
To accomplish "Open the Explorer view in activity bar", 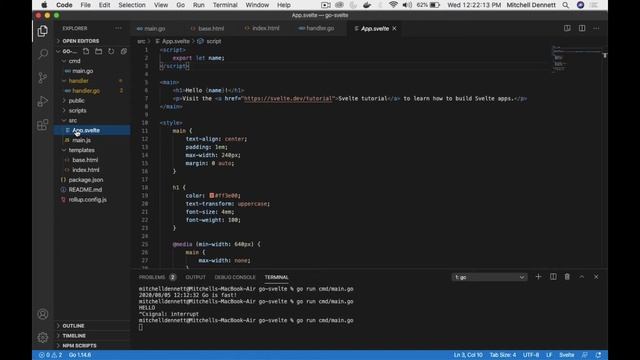I will tap(42, 31).
